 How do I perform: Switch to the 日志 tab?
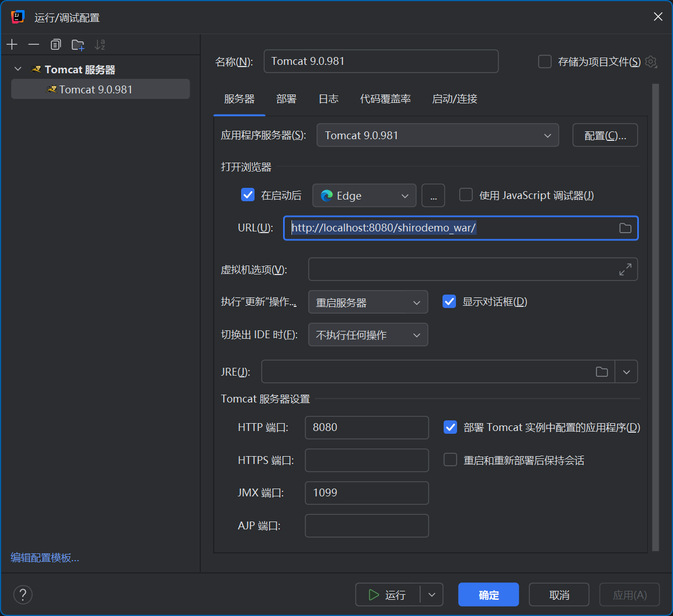click(328, 99)
